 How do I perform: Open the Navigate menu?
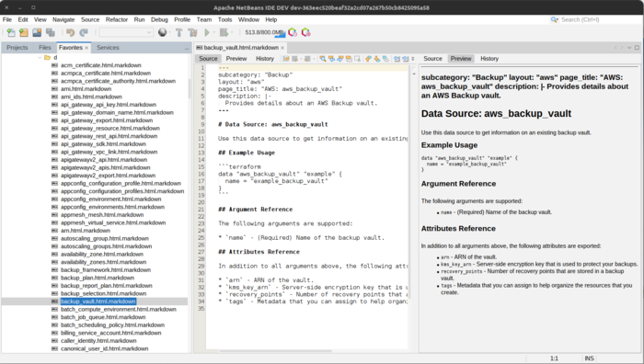point(63,19)
